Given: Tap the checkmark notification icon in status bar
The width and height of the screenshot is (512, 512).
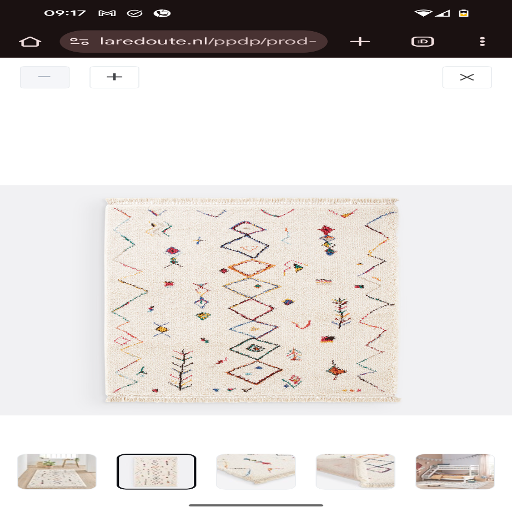Looking at the screenshot, I should 135,13.
